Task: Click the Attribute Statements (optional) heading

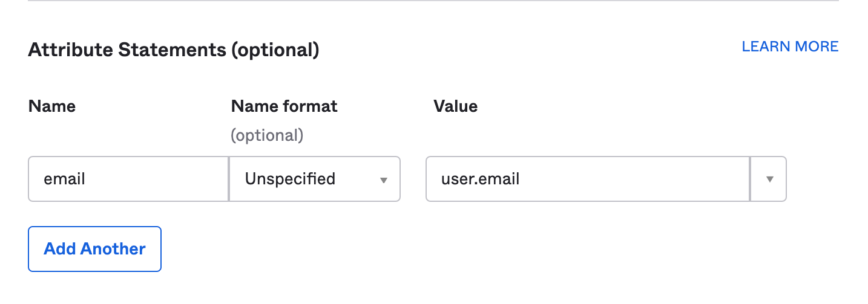Action: pyautogui.click(x=173, y=50)
